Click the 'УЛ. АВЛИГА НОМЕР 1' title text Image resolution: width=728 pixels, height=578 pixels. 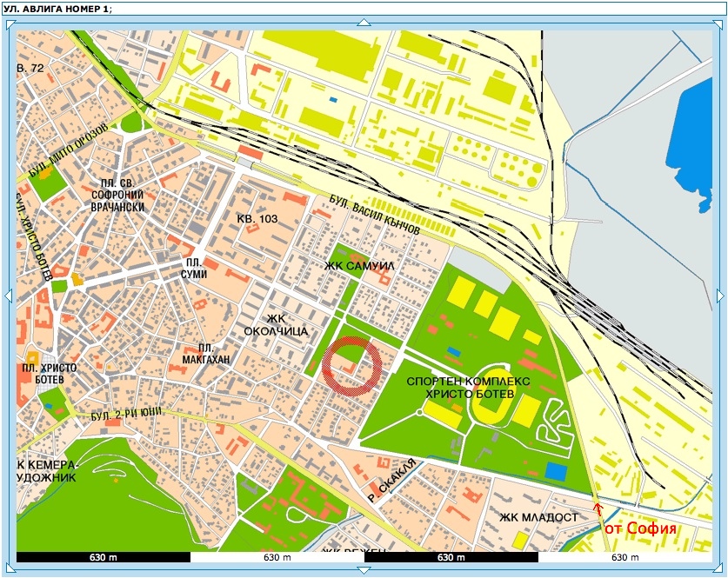(57, 8)
